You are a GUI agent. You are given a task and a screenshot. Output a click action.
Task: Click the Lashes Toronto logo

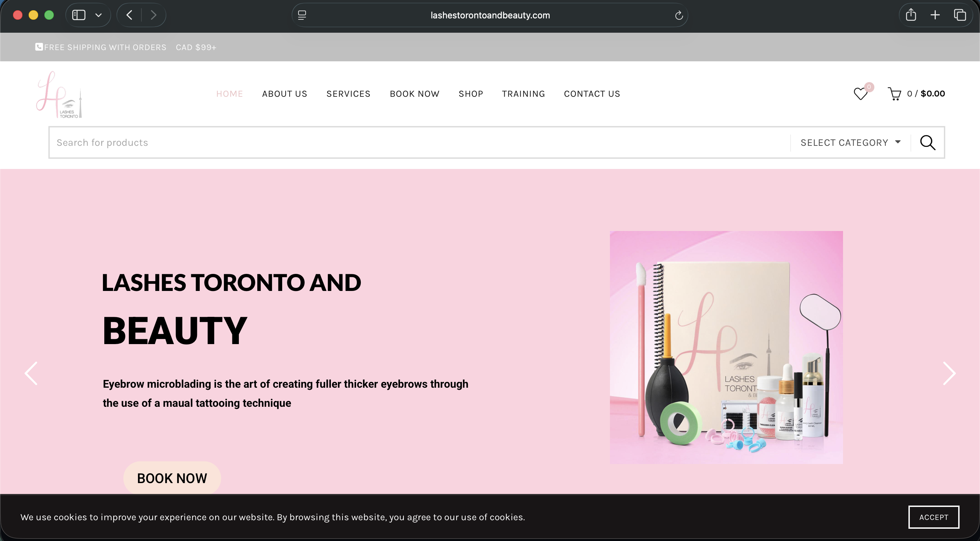pyautogui.click(x=59, y=94)
